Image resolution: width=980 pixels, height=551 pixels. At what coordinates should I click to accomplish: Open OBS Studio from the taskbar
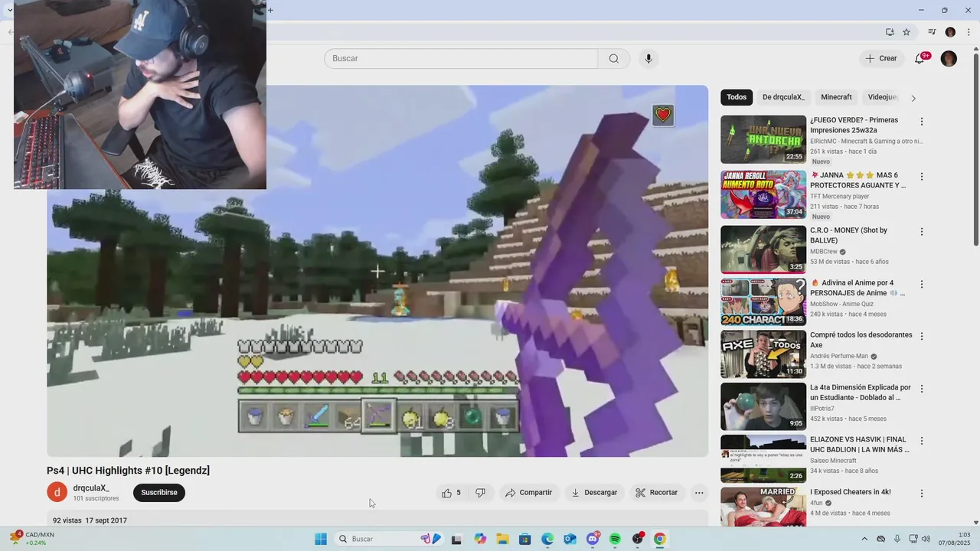638,539
